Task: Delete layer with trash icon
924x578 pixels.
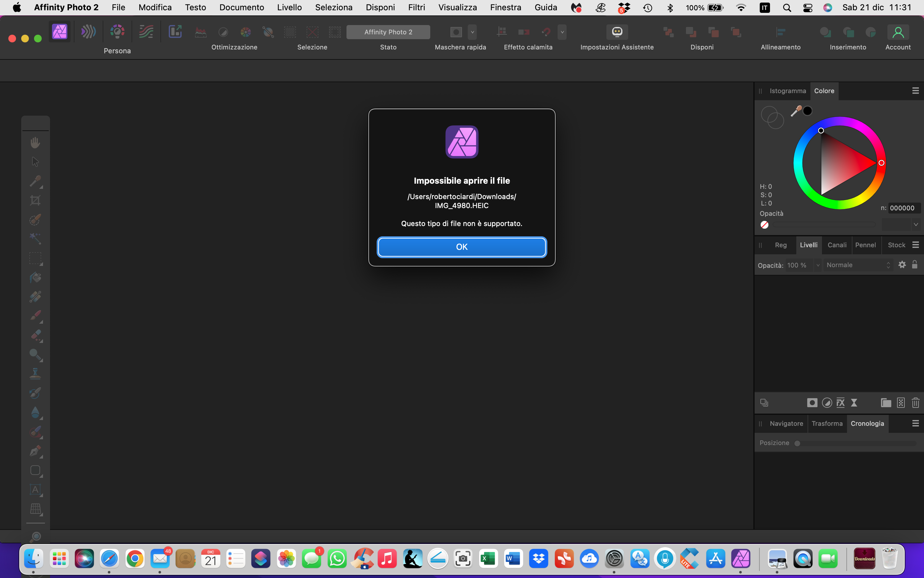Action: [915, 403]
